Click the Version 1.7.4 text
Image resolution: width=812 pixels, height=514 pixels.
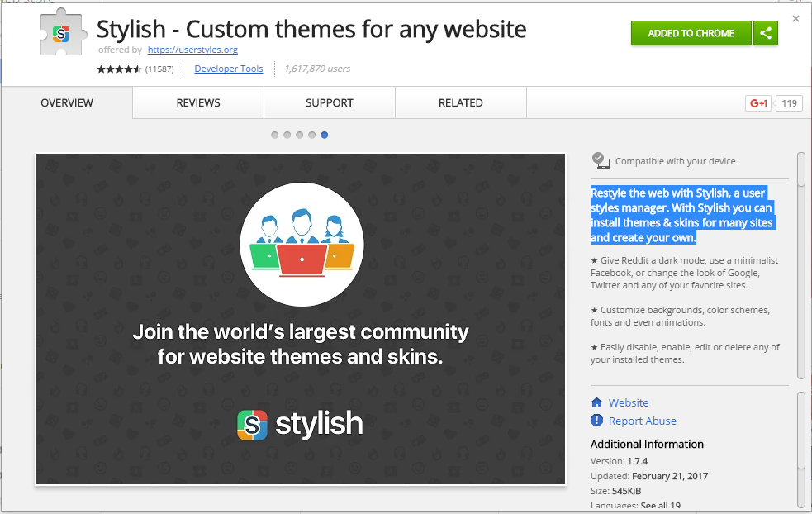point(619,461)
